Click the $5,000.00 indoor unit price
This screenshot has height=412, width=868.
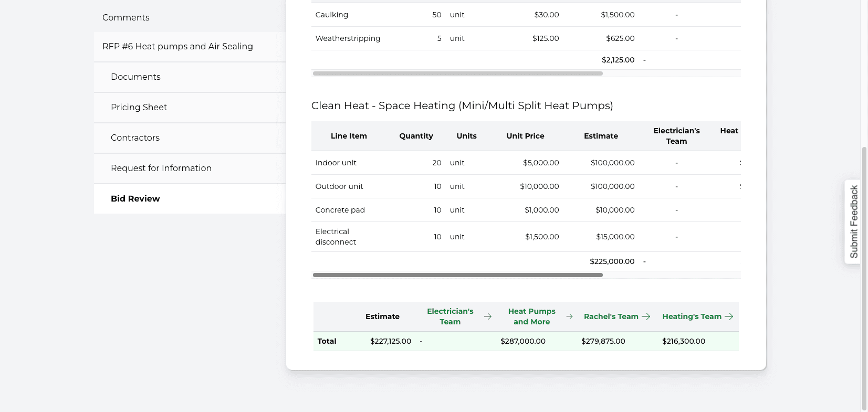(541, 163)
